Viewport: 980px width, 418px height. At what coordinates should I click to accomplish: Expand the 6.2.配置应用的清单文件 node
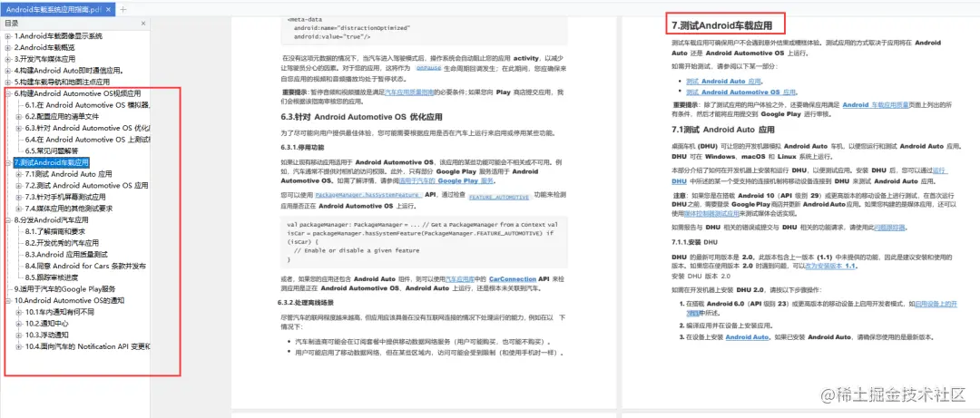[x=19, y=117]
